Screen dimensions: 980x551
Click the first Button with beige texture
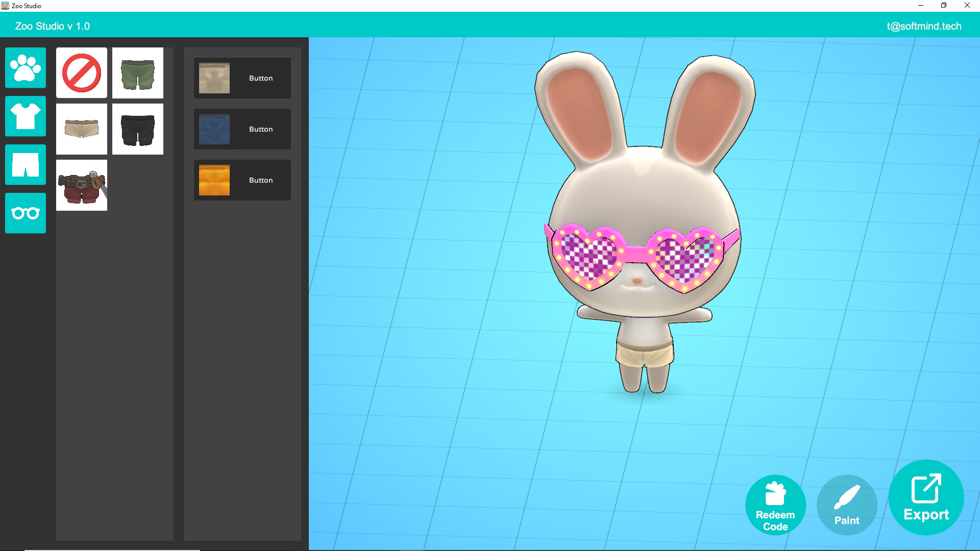click(x=241, y=78)
